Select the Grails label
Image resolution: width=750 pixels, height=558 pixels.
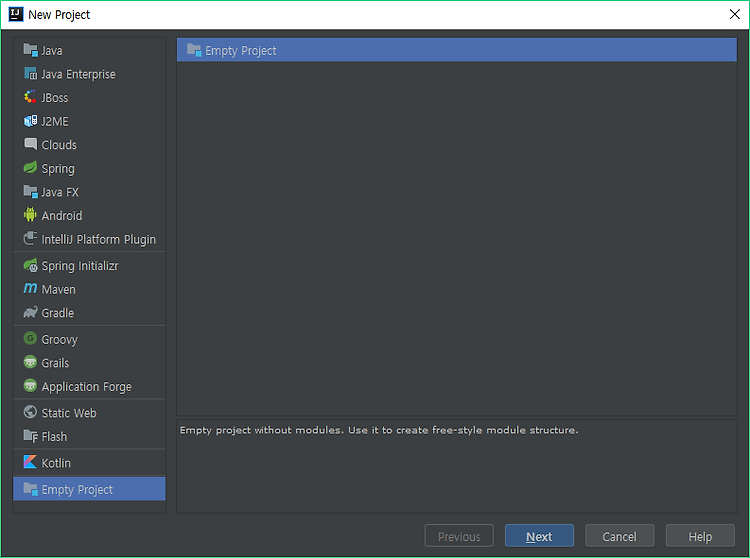(x=55, y=363)
